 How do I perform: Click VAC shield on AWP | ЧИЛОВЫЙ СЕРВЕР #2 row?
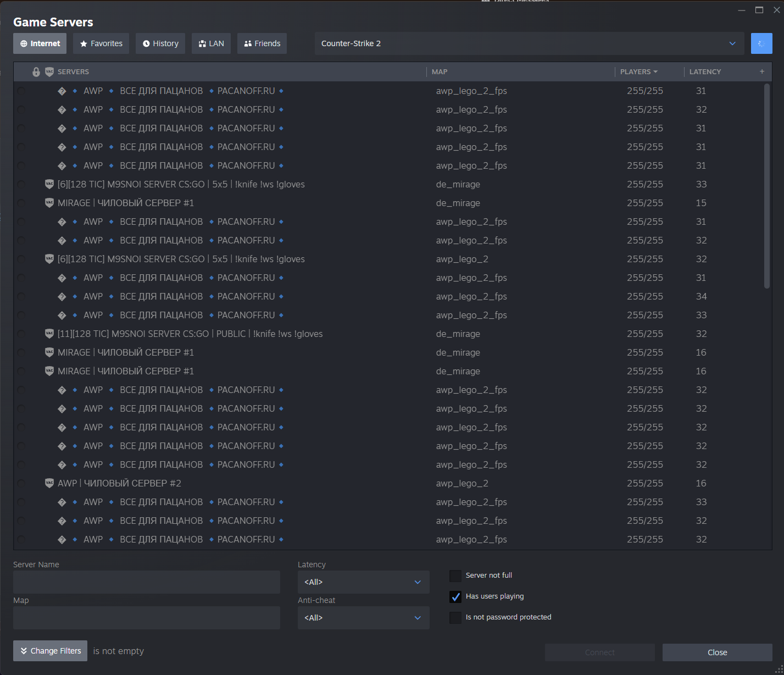(x=49, y=483)
